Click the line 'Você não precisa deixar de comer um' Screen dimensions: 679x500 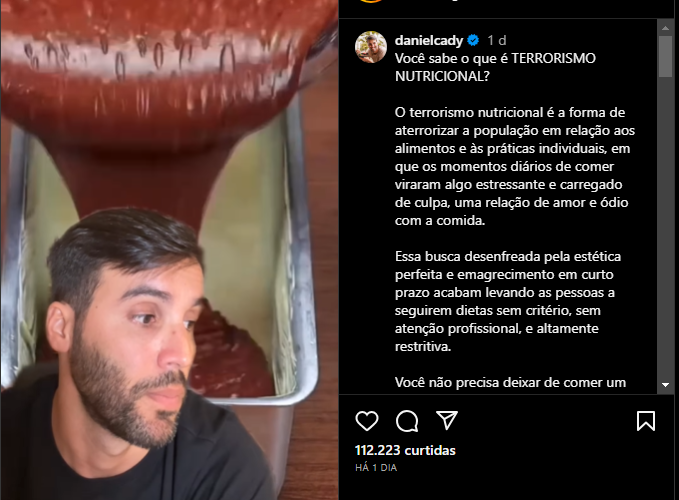[x=510, y=382]
